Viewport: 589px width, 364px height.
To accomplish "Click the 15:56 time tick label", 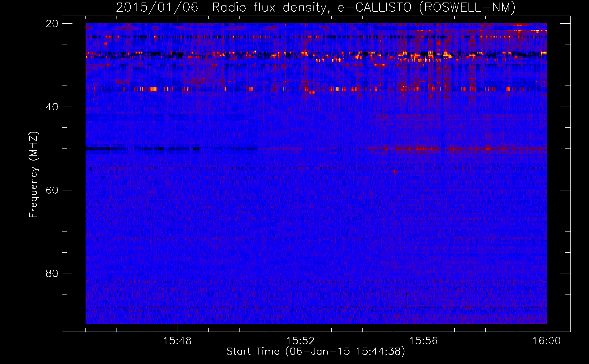I will [423, 341].
